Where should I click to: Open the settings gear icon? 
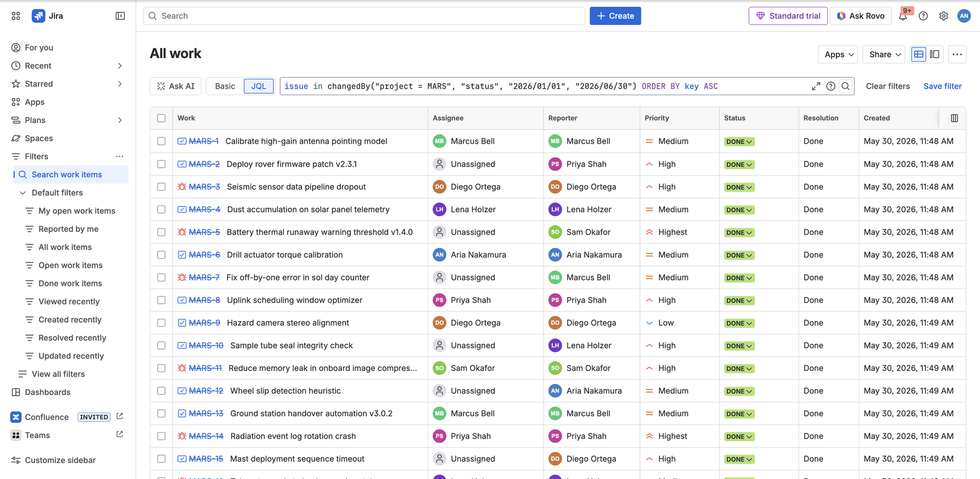[x=943, y=16]
